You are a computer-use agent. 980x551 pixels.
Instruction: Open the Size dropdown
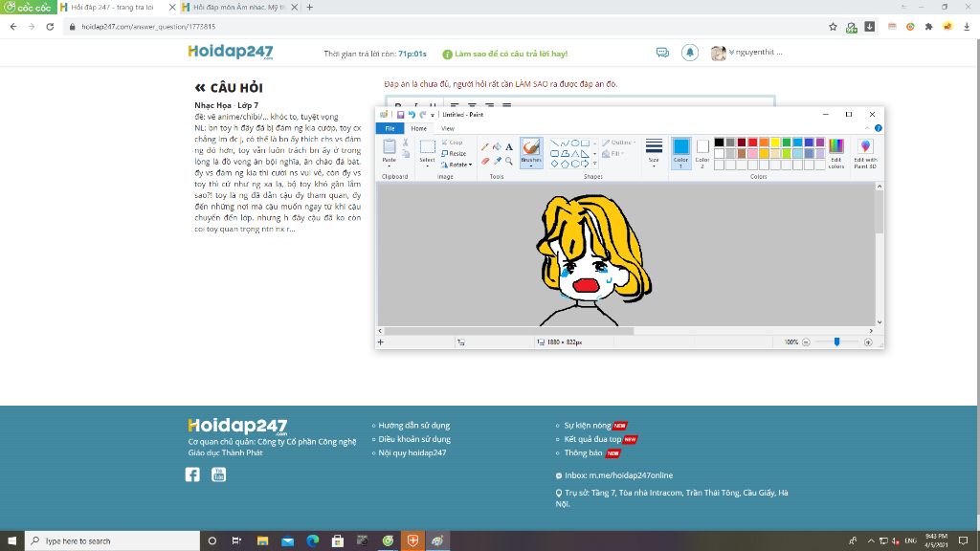coord(654,151)
